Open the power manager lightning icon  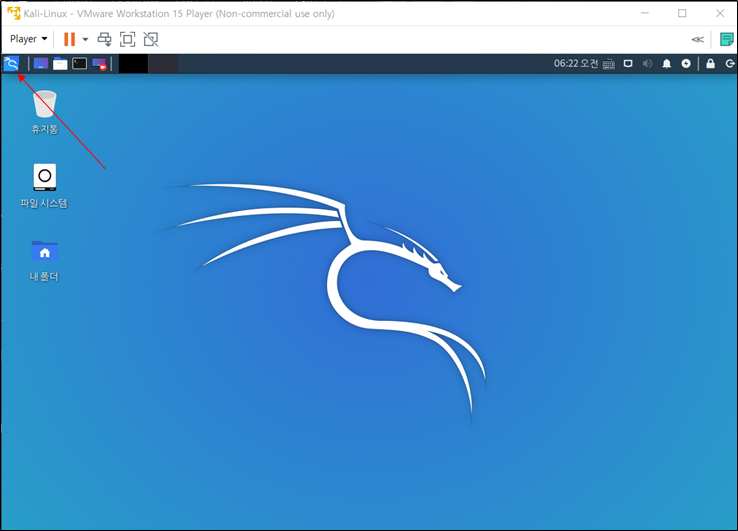point(686,64)
